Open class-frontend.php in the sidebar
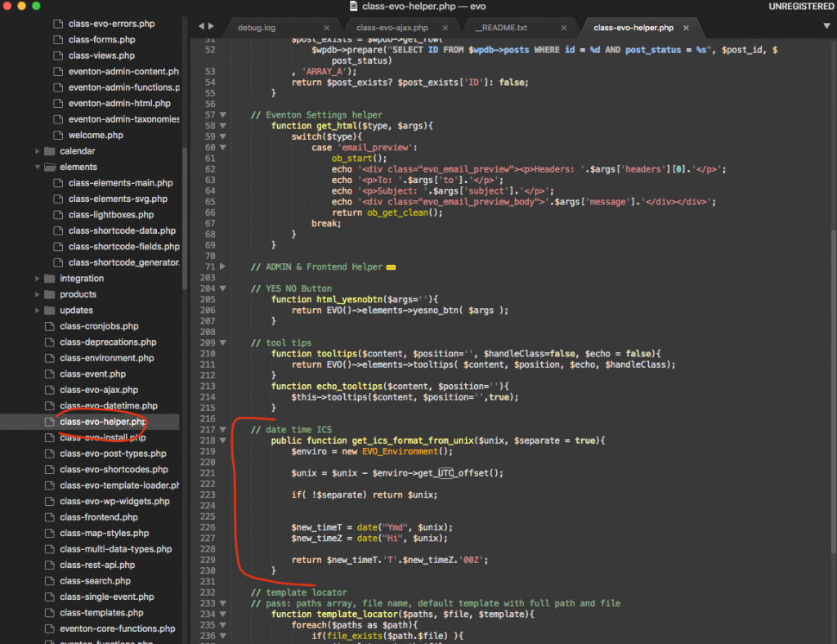 [x=99, y=517]
